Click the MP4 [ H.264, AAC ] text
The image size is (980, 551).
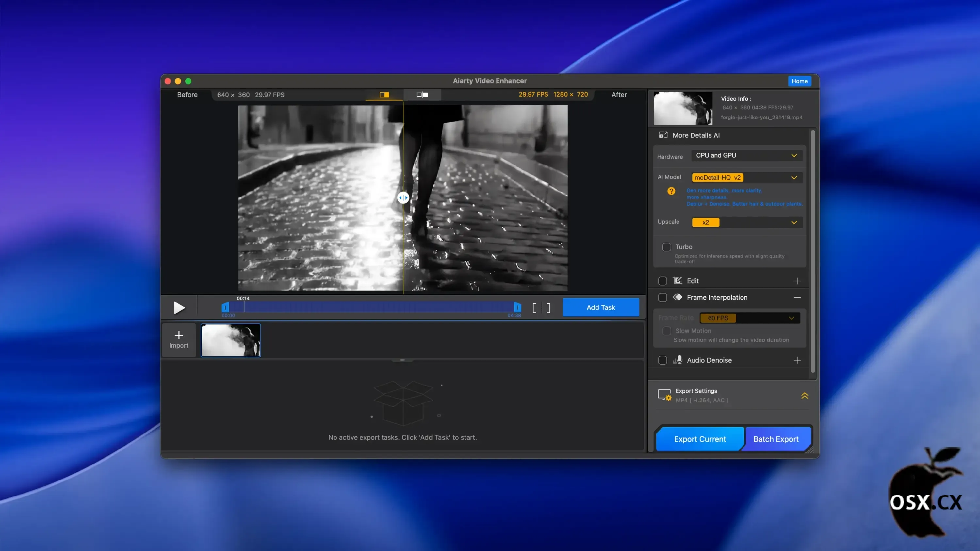[702, 400]
